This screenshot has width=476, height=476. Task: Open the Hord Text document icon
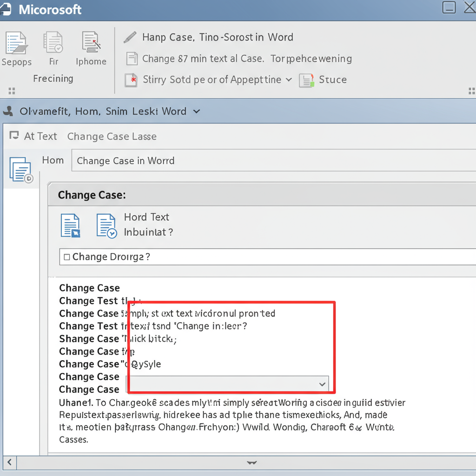71,225
